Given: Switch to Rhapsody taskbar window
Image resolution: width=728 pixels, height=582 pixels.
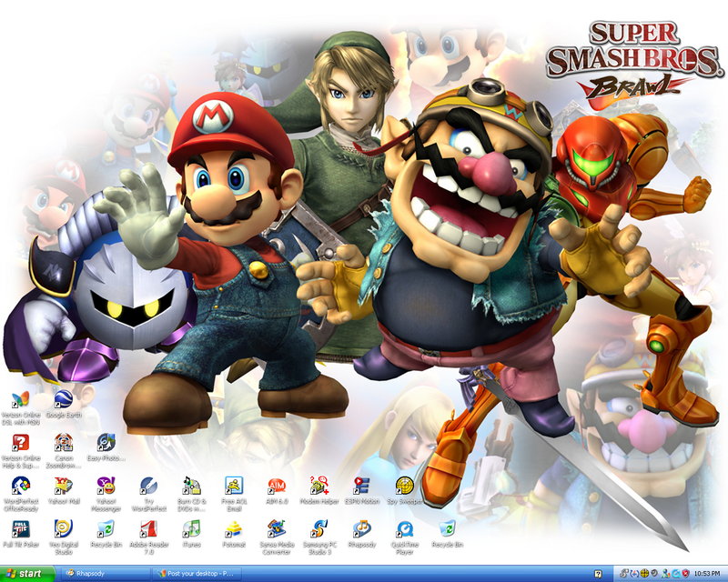Looking at the screenshot, I should [106, 574].
